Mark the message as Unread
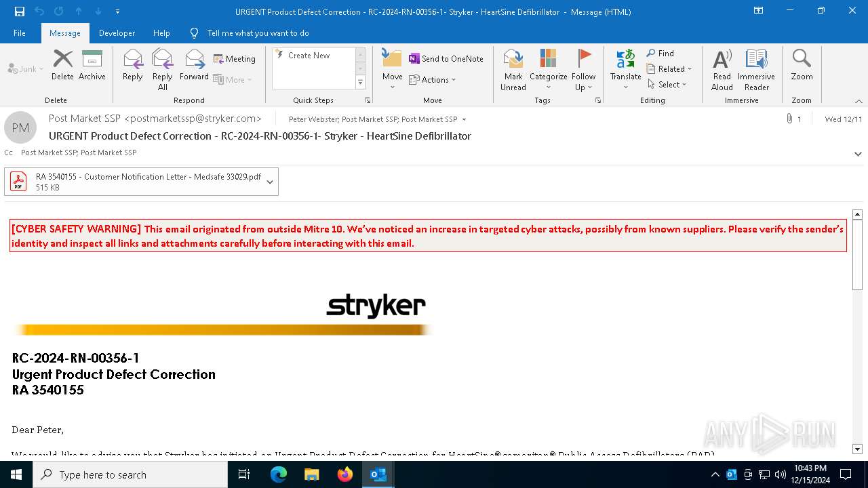Image resolution: width=868 pixels, height=488 pixels. point(513,69)
